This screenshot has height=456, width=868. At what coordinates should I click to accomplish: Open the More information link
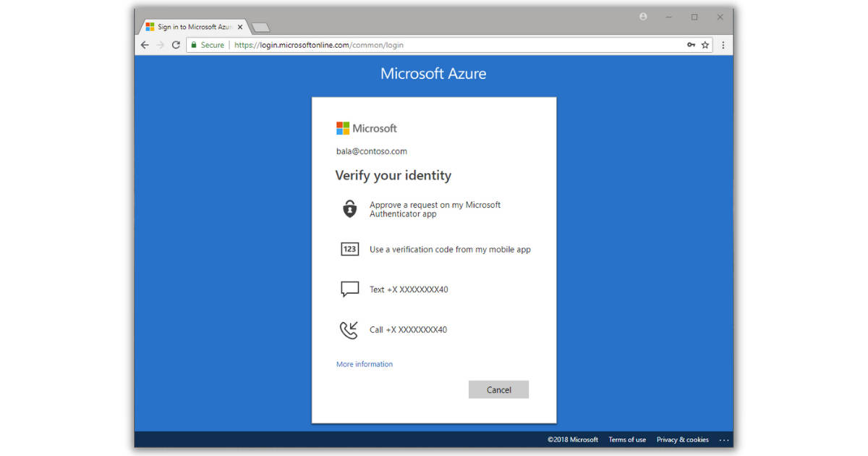365,364
